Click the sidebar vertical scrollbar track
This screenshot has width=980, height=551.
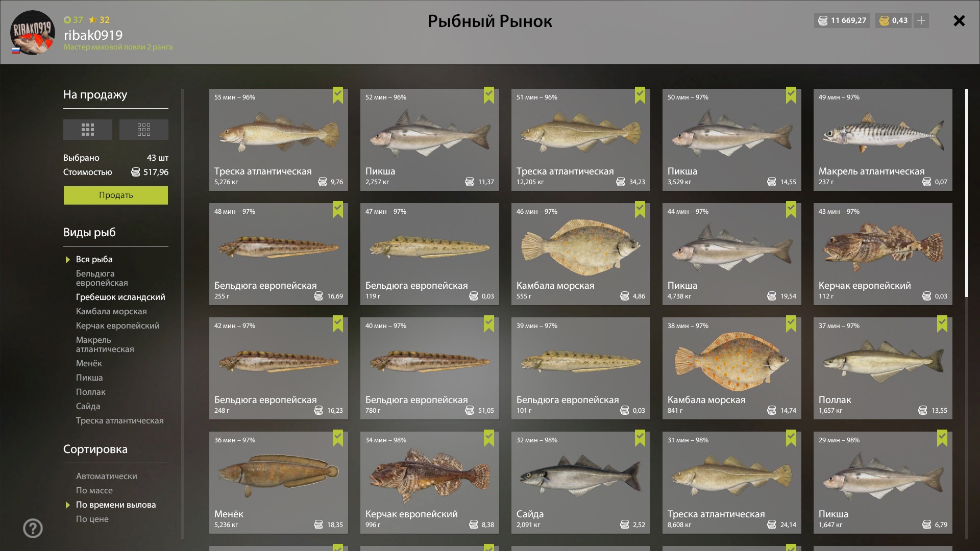pos(182,314)
